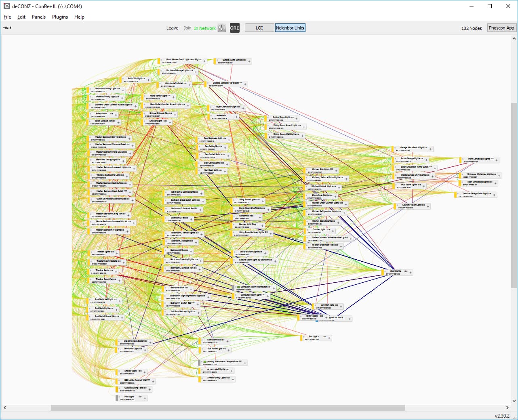This screenshot has height=420, width=518.
Task: Click the scroll right arrow
Action: (507, 407)
